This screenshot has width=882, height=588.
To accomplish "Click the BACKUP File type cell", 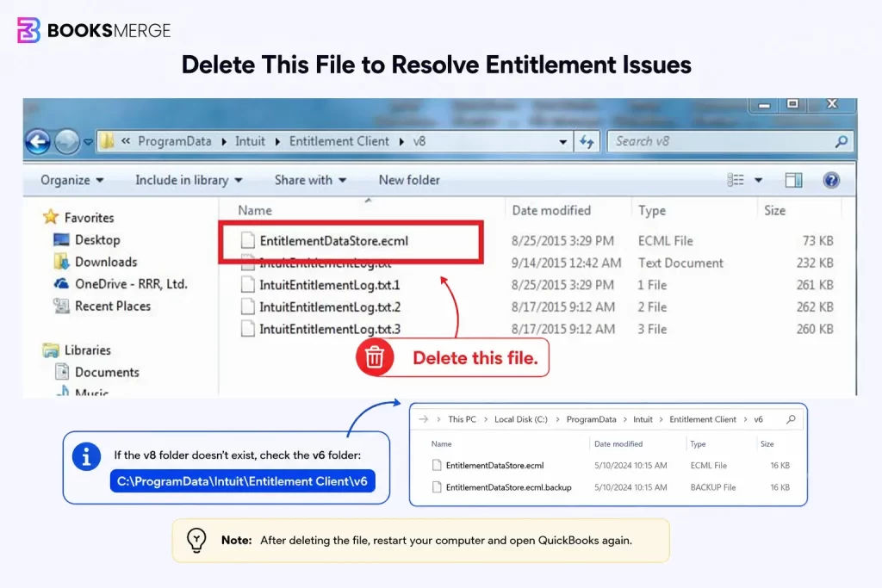I will point(712,487).
